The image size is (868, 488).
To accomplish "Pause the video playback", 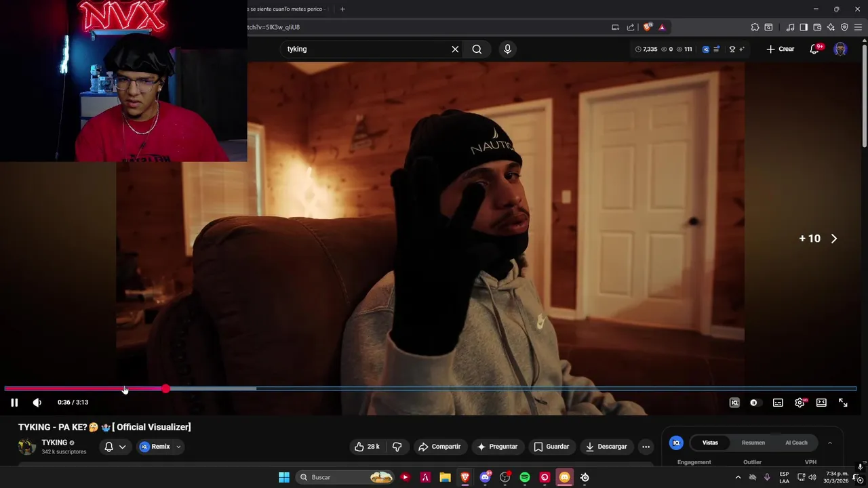I will 14,403.
